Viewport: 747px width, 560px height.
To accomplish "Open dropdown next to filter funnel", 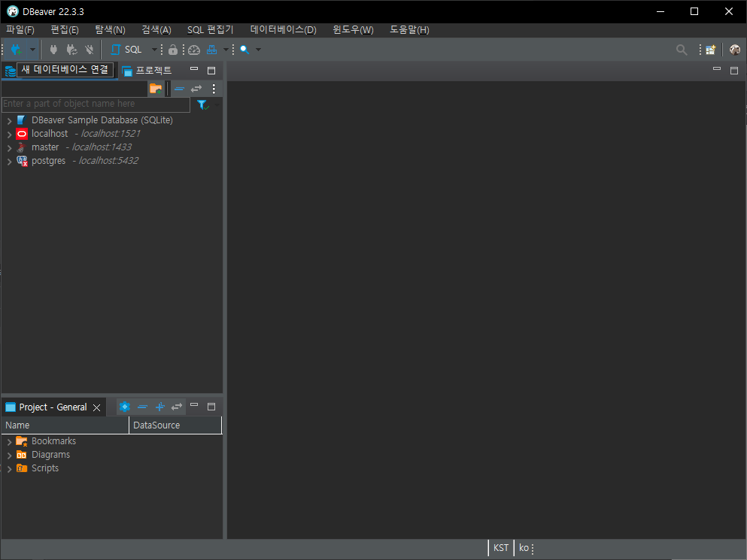I will 217,104.
